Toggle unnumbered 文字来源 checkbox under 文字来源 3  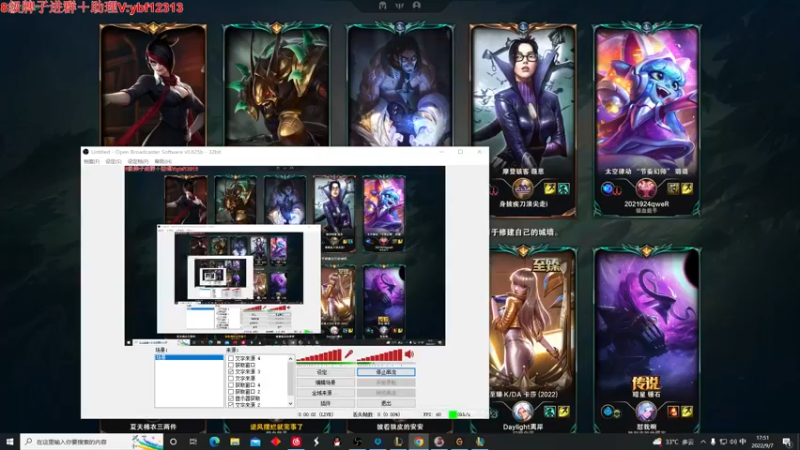pyautogui.click(x=231, y=379)
